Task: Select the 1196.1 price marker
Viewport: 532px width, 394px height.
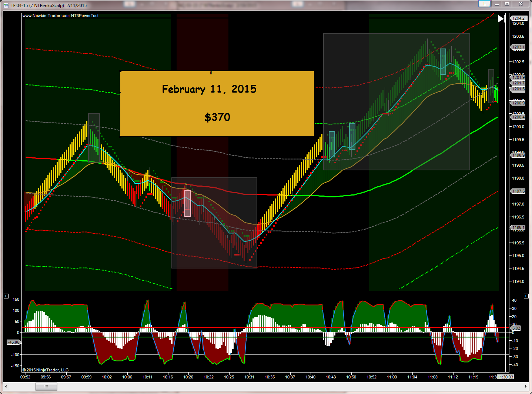Action: click(x=518, y=227)
